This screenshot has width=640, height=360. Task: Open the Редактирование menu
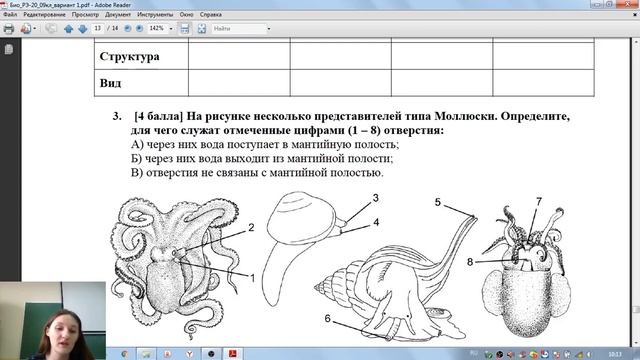[44, 14]
